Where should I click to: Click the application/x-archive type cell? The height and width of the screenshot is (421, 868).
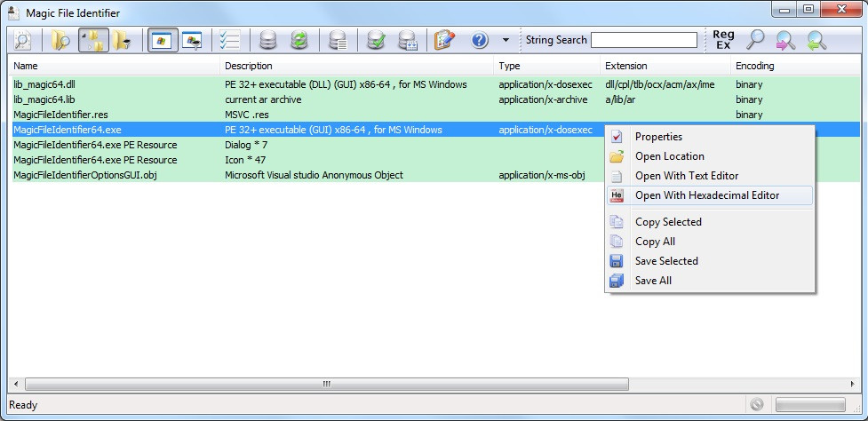pos(543,99)
